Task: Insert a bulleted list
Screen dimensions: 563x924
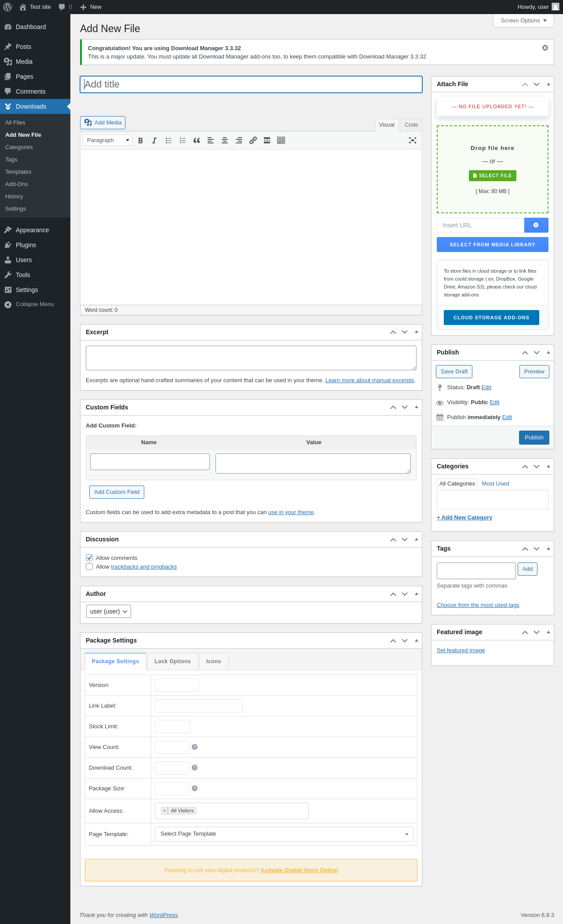Action: click(x=168, y=140)
